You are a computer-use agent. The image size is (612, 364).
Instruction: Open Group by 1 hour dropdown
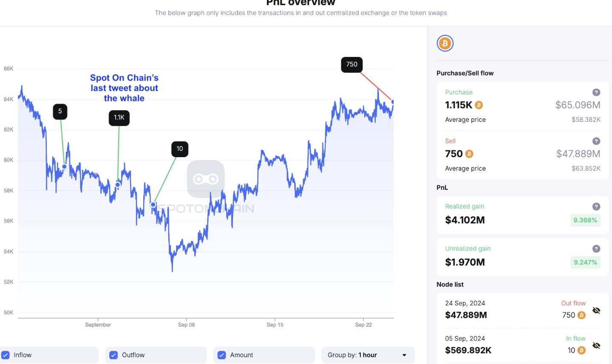(x=368, y=355)
